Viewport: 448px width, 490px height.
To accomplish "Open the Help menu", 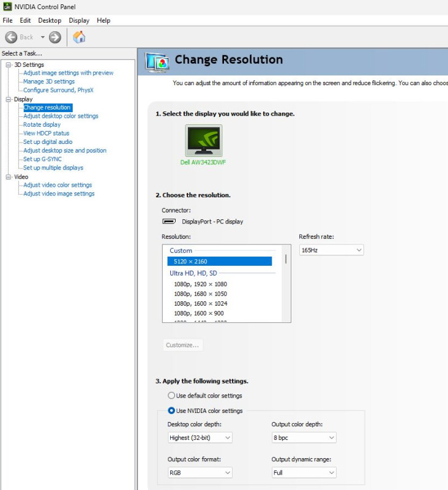I will coord(103,20).
